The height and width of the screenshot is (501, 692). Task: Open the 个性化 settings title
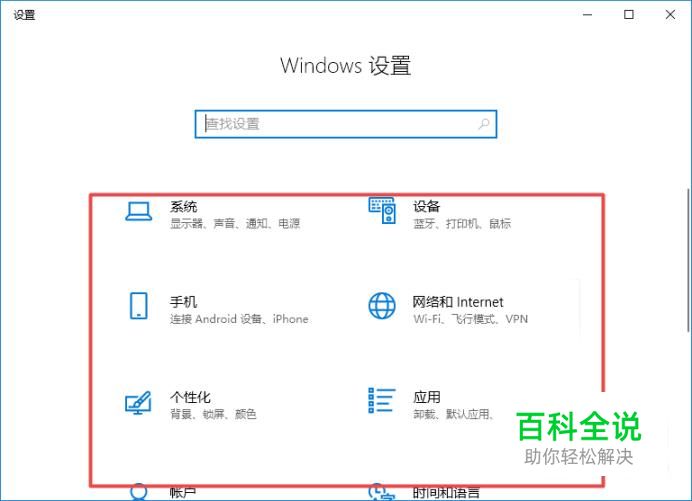190,397
